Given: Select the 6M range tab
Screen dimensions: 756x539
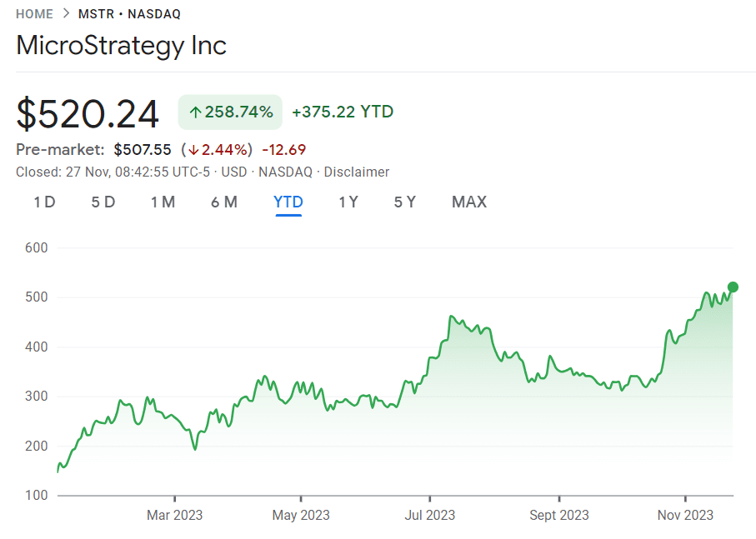Looking at the screenshot, I should coord(224,202).
